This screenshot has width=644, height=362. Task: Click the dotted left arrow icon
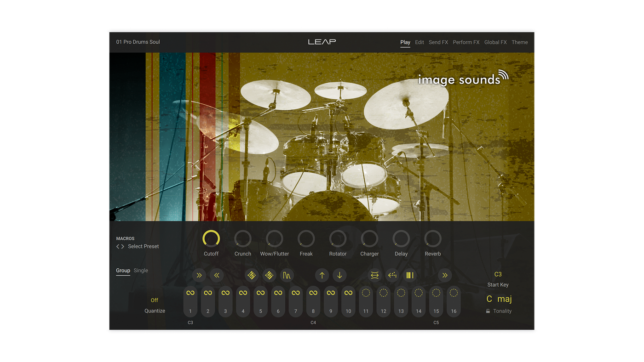pos(392,275)
